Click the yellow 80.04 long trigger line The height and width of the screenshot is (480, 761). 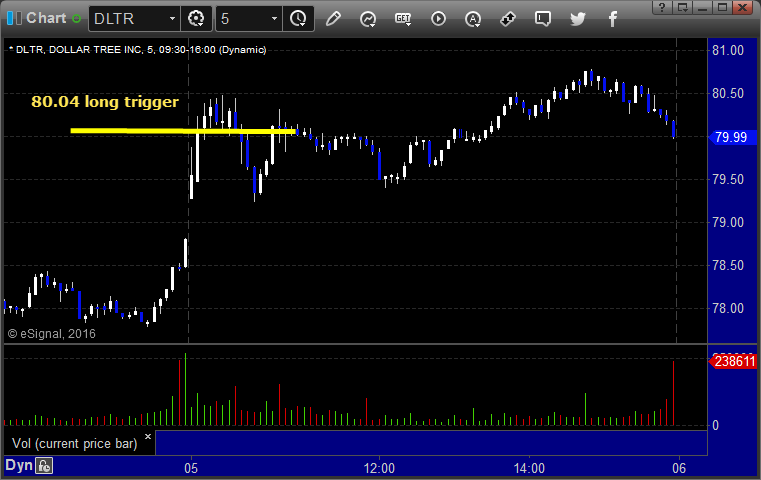[x=183, y=131]
